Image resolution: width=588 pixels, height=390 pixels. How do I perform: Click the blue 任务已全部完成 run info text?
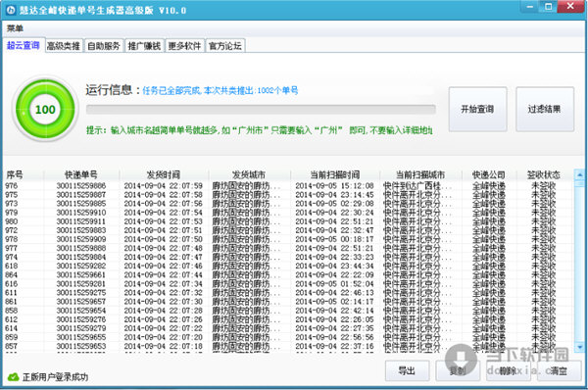point(220,90)
